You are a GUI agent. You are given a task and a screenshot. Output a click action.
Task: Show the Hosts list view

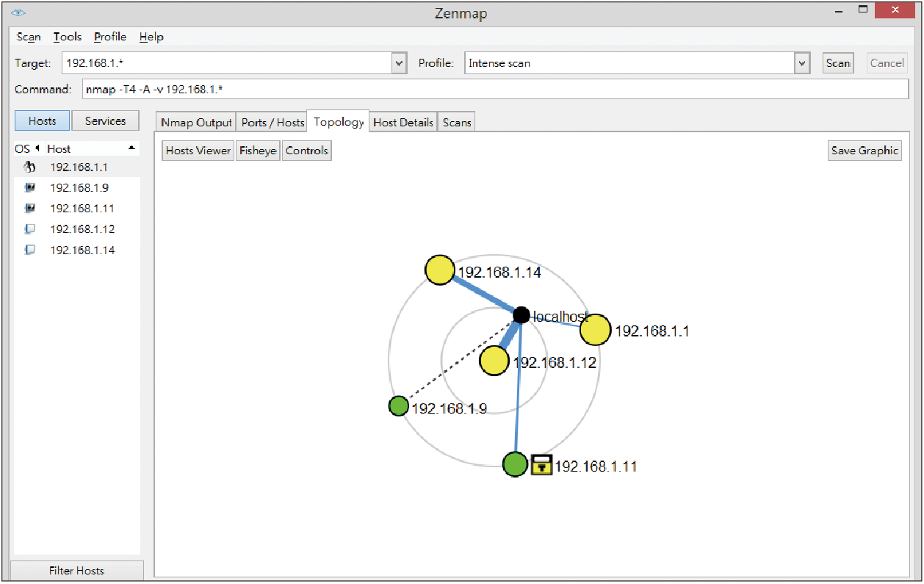point(42,121)
